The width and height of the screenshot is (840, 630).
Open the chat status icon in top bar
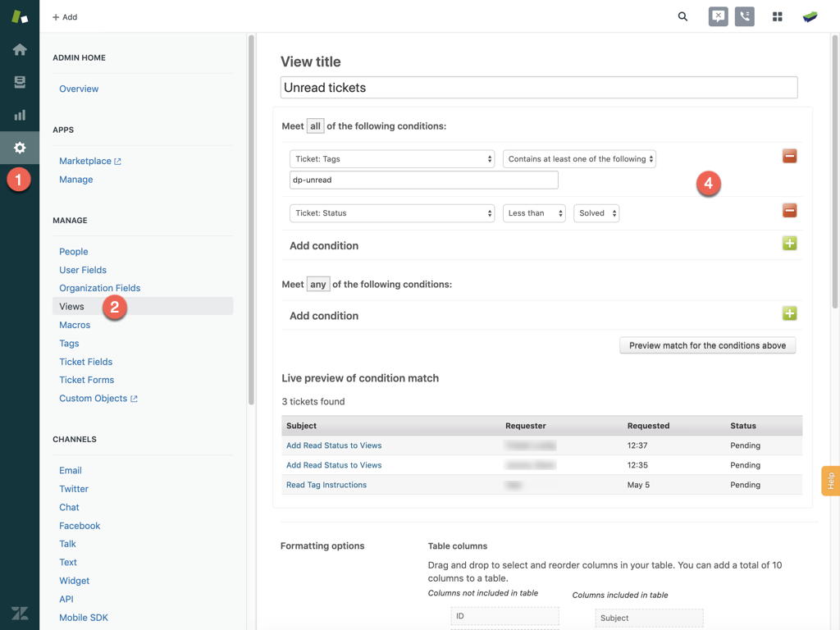click(x=718, y=16)
